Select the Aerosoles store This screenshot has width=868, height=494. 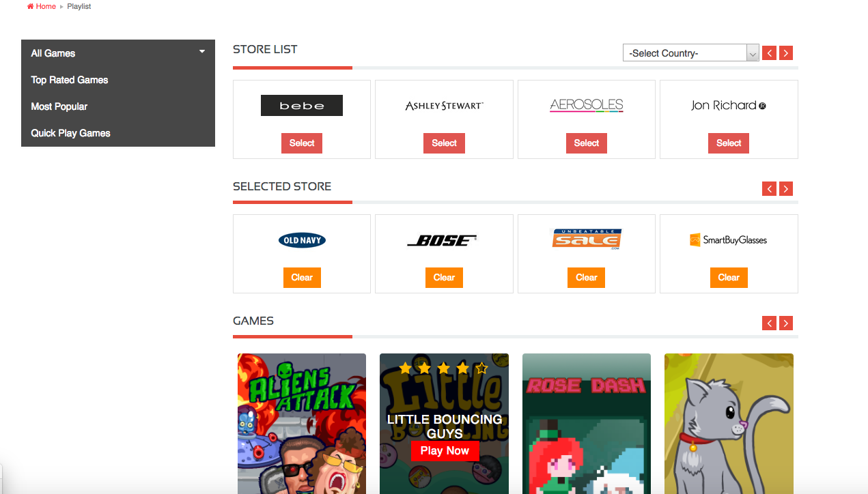pos(587,143)
